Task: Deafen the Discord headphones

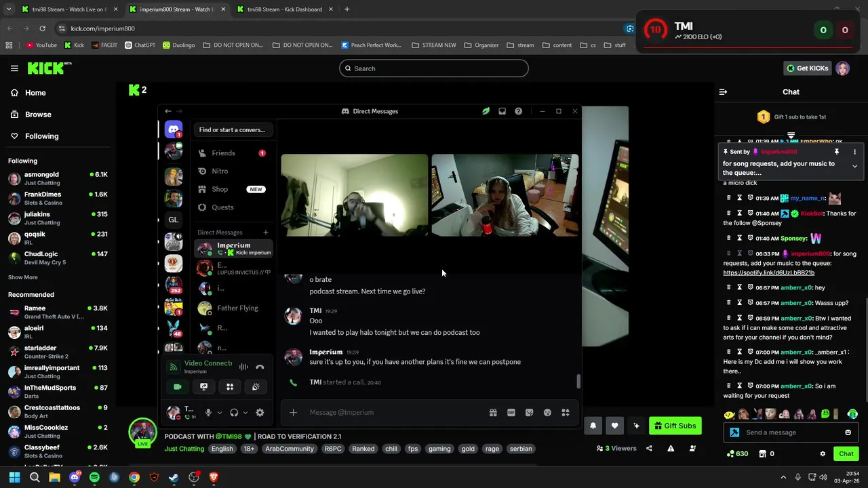Action: (234, 412)
